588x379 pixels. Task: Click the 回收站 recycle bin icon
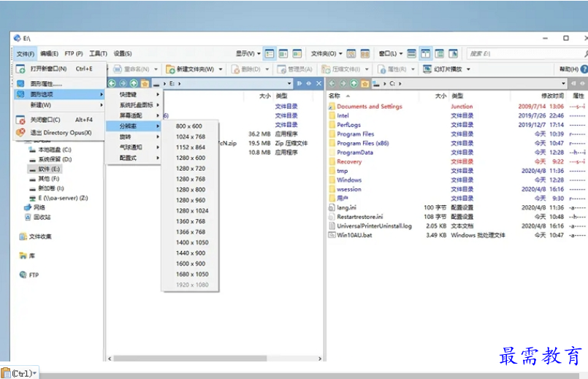[28, 217]
